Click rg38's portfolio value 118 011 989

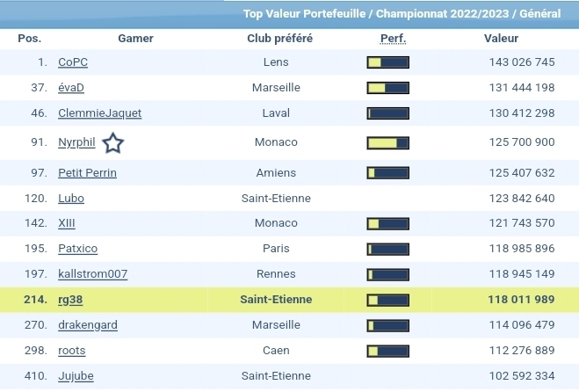pyautogui.click(x=521, y=301)
